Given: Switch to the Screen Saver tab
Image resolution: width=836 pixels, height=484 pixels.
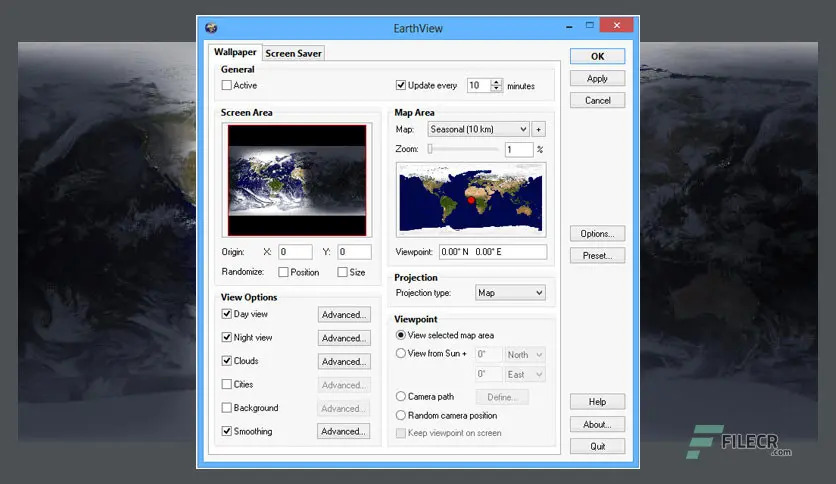Looking at the screenshot, I should coord(293,53).
